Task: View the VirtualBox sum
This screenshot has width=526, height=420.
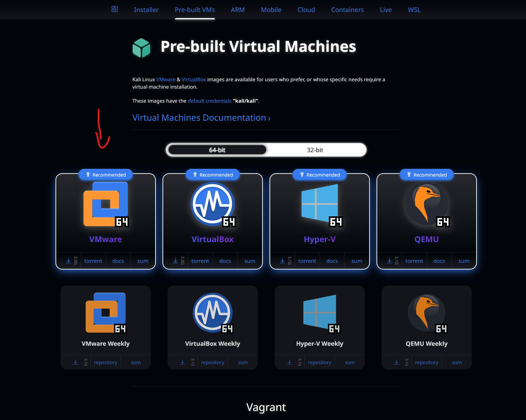Action: tap(250, 261)
